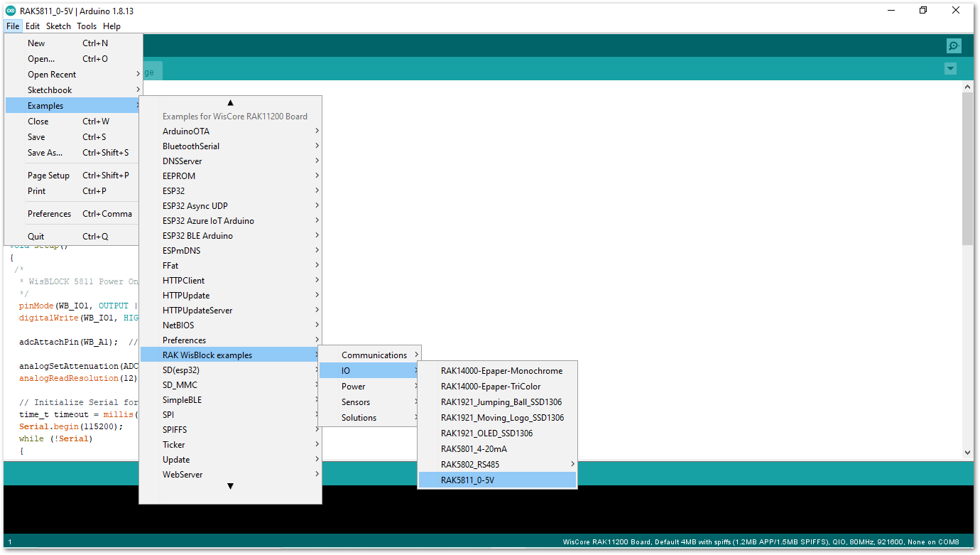Open SimpleBLE examples
The image size is (980, 555).
[x=231, y=400]
